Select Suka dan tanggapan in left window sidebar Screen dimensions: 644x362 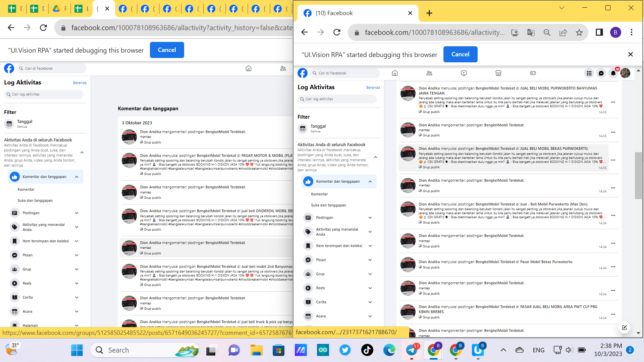click(35, 200)
